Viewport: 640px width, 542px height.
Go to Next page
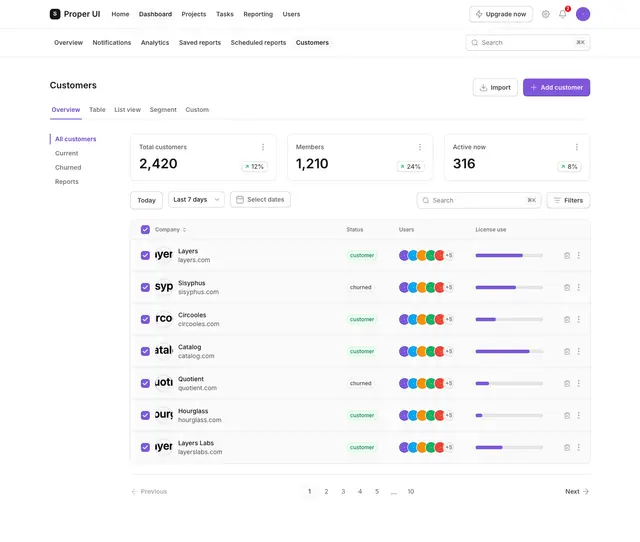point(577,491)
